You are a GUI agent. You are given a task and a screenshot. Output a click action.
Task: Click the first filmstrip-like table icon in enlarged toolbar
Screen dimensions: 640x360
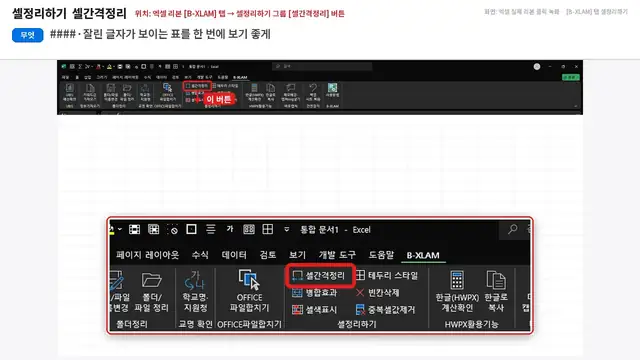click(134, 229)
